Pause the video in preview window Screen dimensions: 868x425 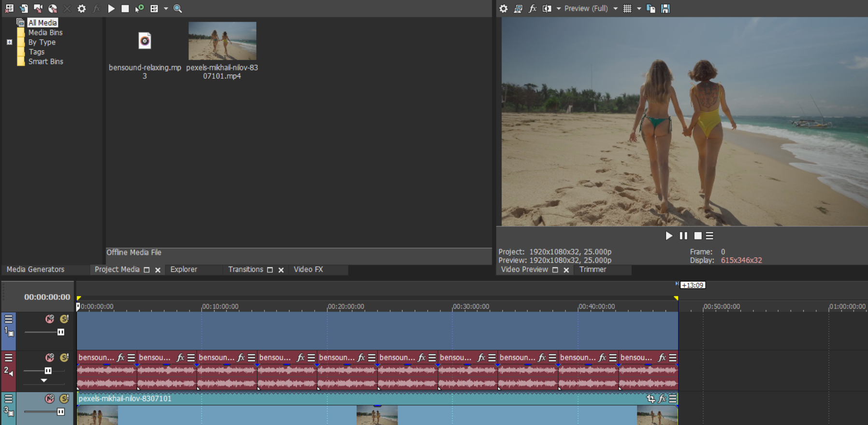pos(683,236)
